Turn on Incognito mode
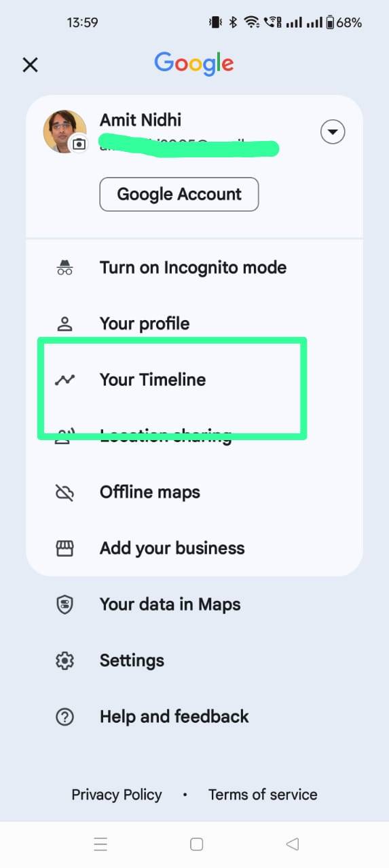The width and height of the screenshot is (389, 868). (x=194, y=268)
